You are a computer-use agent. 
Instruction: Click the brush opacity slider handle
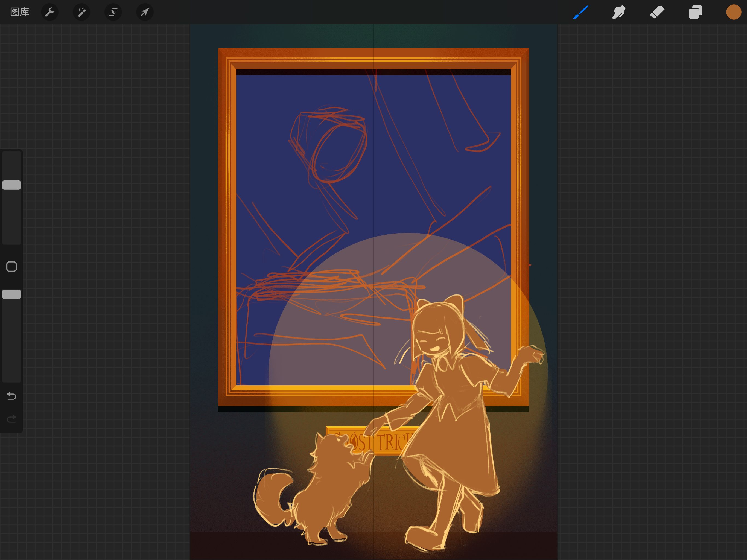click(11, 294)
